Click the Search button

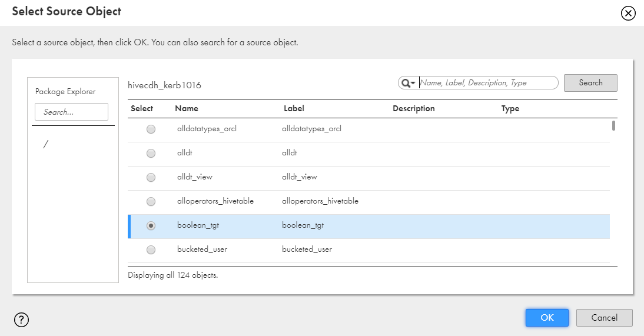[590, 82]
